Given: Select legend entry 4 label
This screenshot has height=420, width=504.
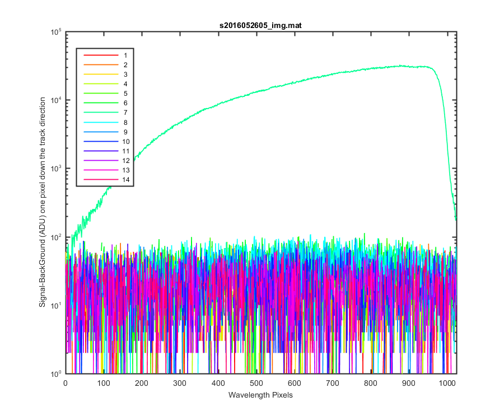Looking at the screenshot, I should coord(125,84).
